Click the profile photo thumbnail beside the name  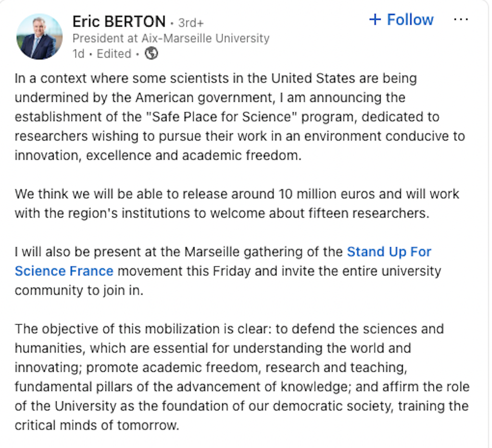40,35
